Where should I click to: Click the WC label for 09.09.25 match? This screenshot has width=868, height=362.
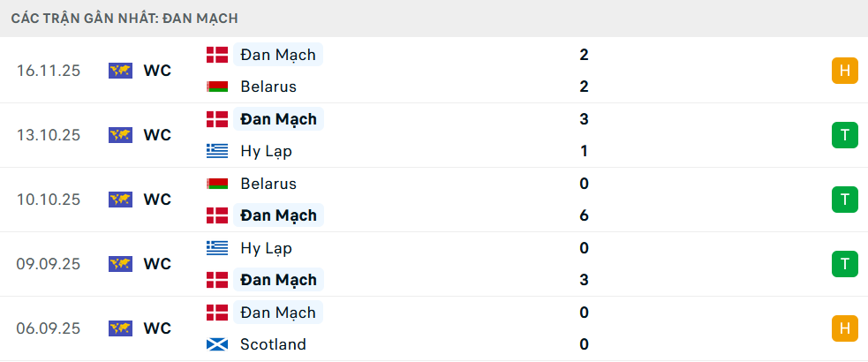[x=157, y=264]
